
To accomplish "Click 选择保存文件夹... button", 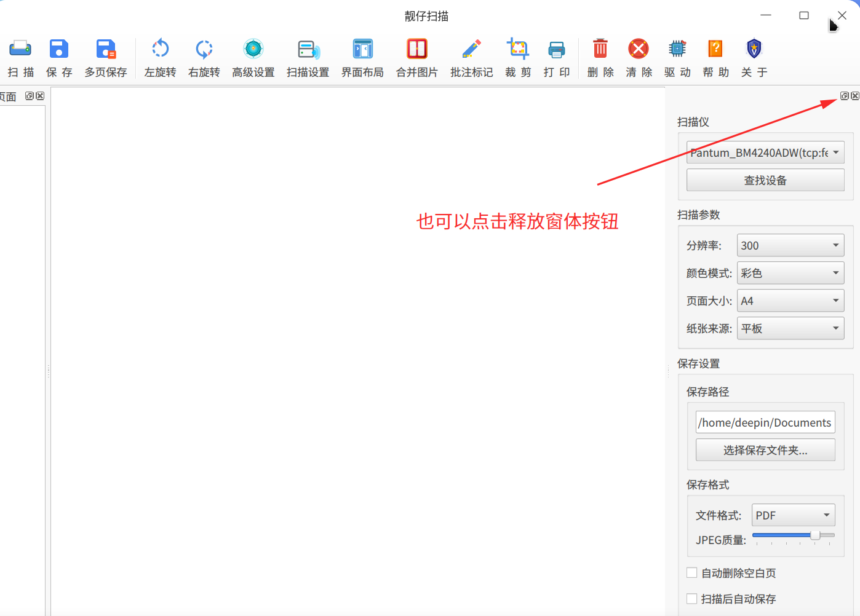I will point(765,450).
